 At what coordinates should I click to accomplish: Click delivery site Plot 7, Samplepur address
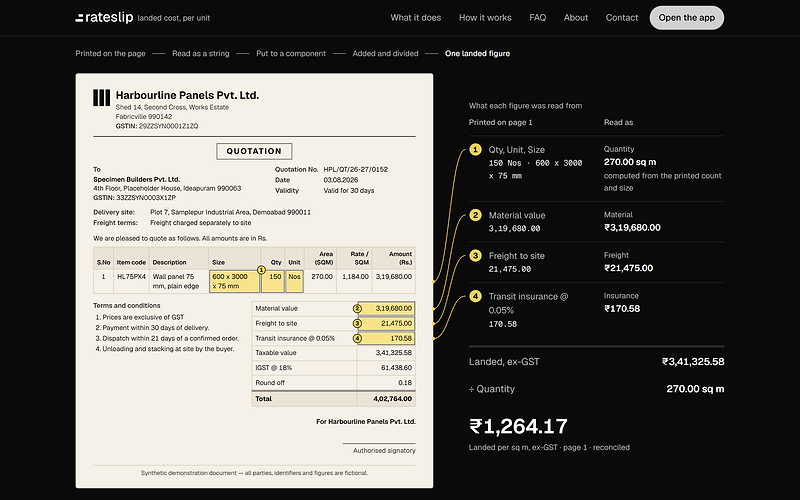[231, 212]
